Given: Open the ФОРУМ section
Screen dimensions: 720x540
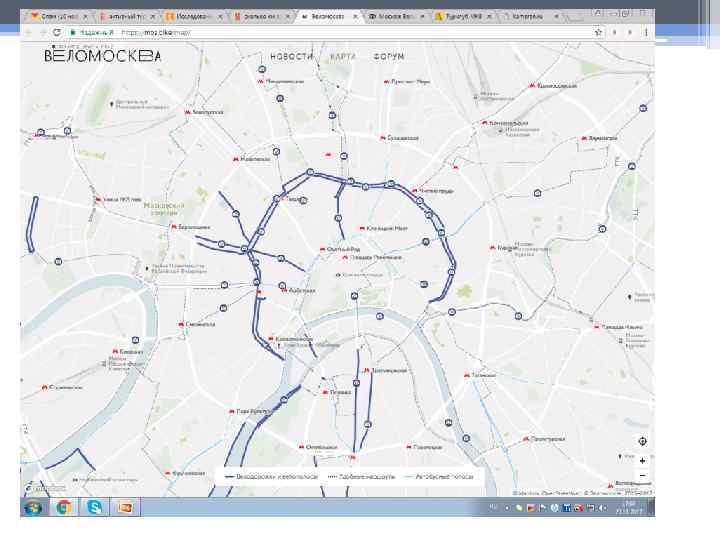Looking at the screenshot, I should tap(389, 56).
